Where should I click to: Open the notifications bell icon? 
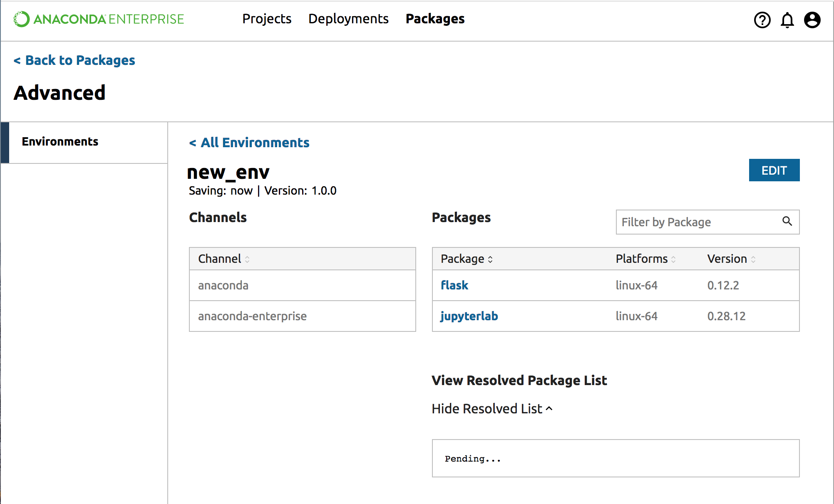click(x=787, y=20)
